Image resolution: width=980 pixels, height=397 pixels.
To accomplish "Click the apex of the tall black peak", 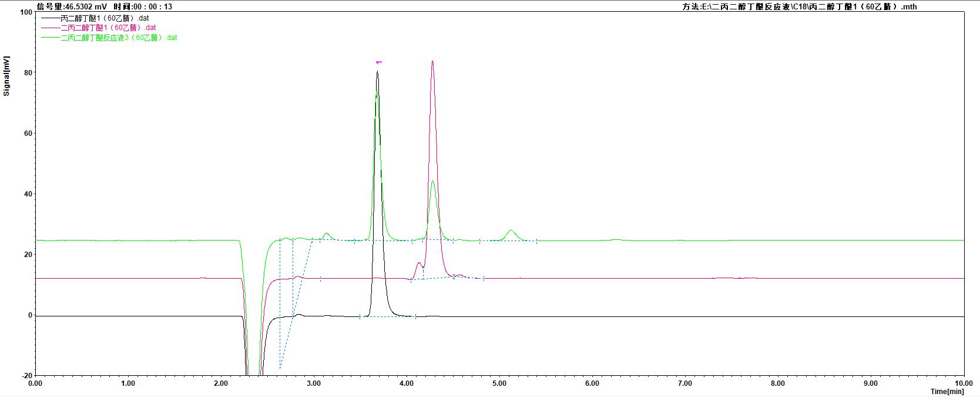I will click(377, 72).
